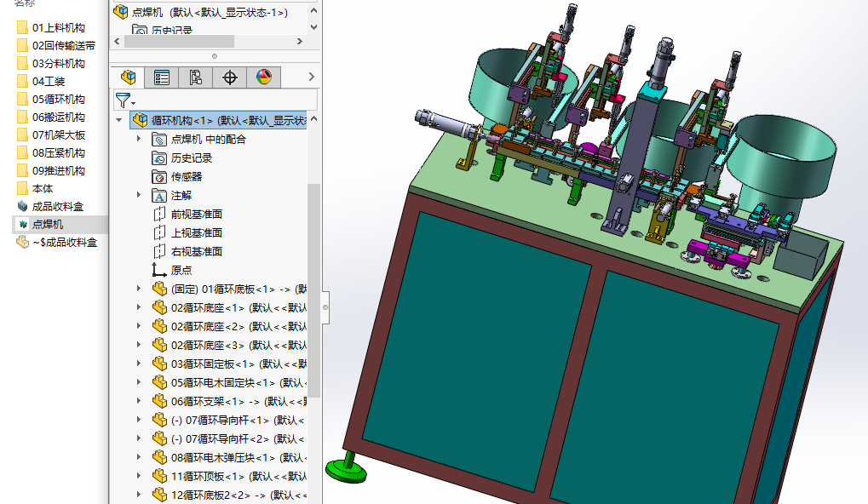The image size is (868, 504).
Task: Click the 08循环电木弹压块<1> part icon
Action: pos(159,457)
